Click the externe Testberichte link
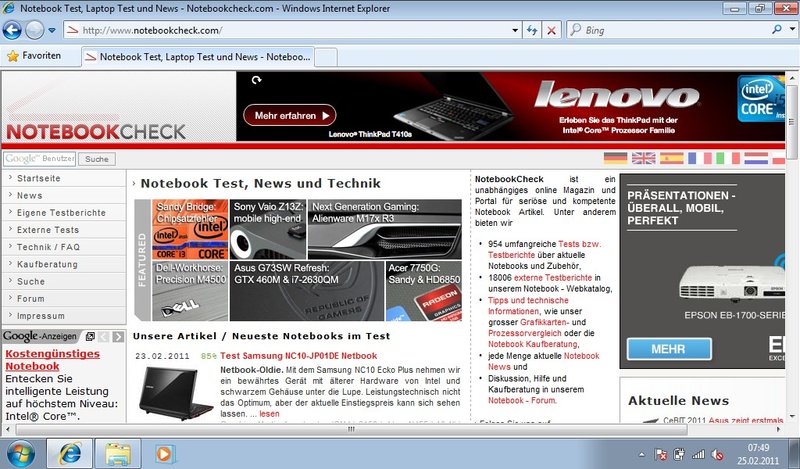 pyautogui.click(x=553, y=278)
